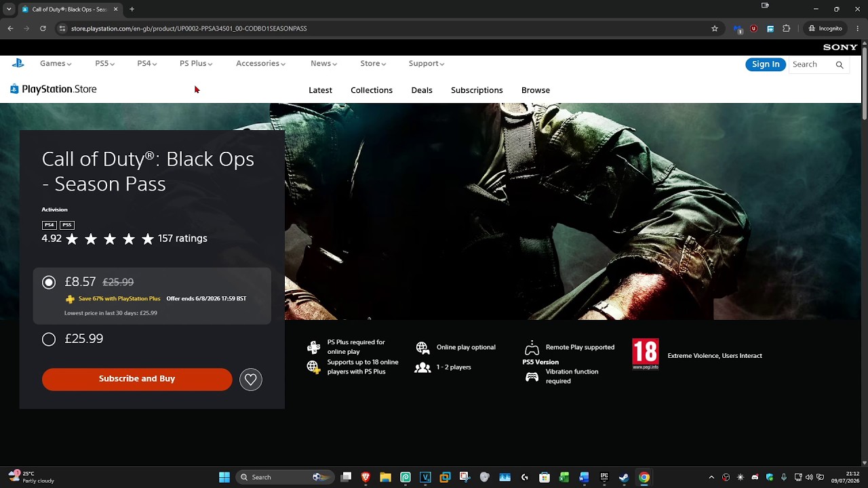Open the uBlock Origin extension icon
This screenshot has width=868, height=488.
click(x=753, y=28)
